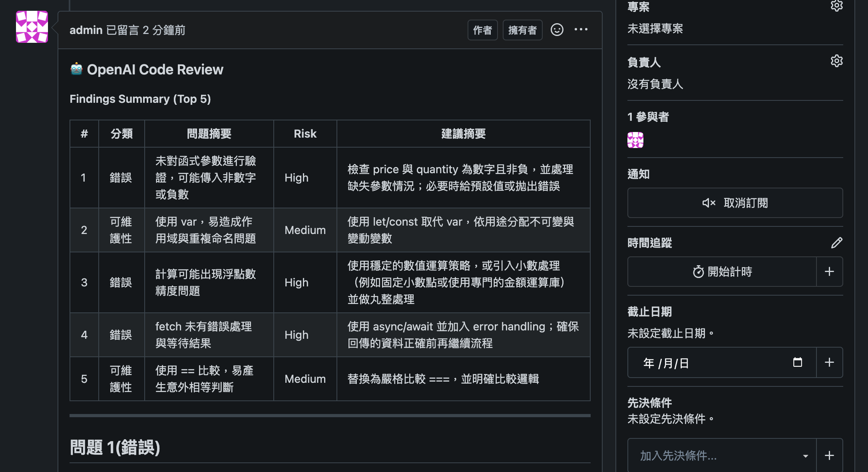Follow the 沒有負責人 assignee section text
Viewport: 868px width, 472px height.
click(655, 84)
